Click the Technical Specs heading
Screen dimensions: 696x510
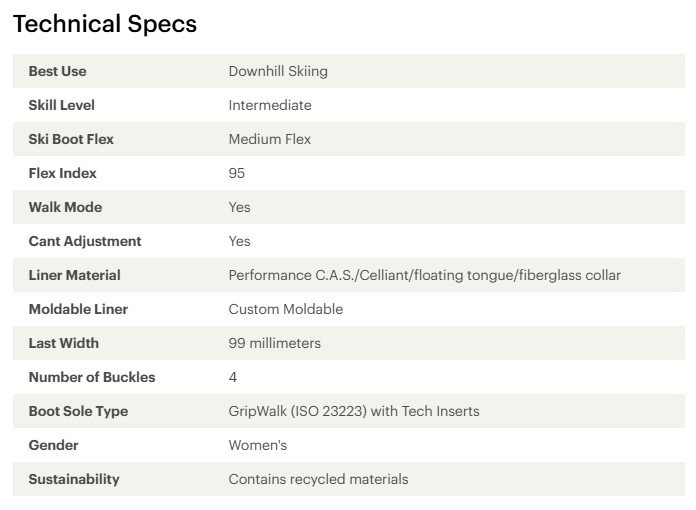click(x=105, y=24)
